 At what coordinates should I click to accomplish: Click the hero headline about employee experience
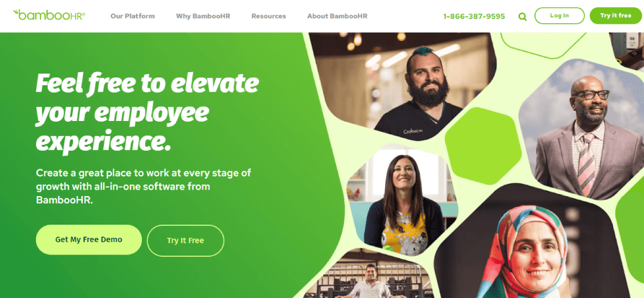[147, 113]
